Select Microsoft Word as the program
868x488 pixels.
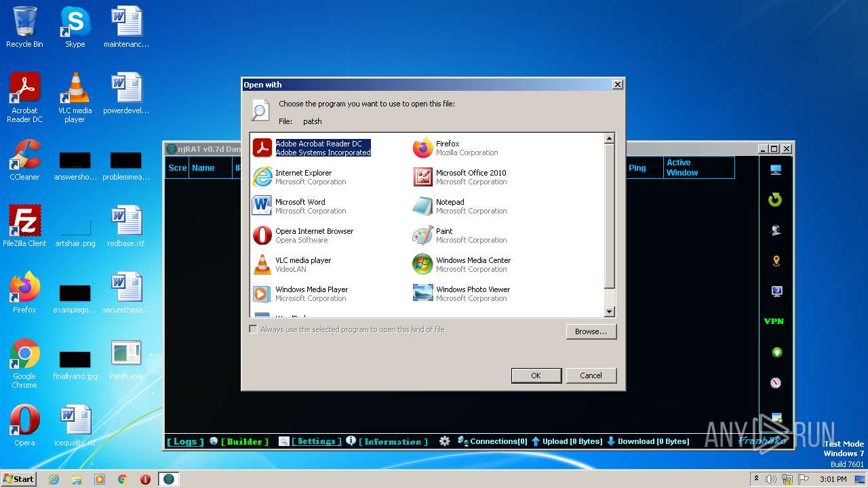point(299,206)
